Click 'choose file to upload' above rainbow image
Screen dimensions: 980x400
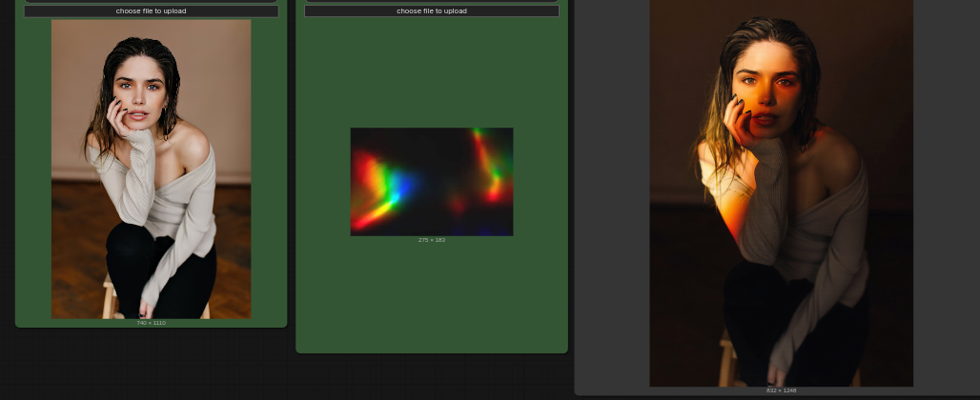(x=431, y=11)
